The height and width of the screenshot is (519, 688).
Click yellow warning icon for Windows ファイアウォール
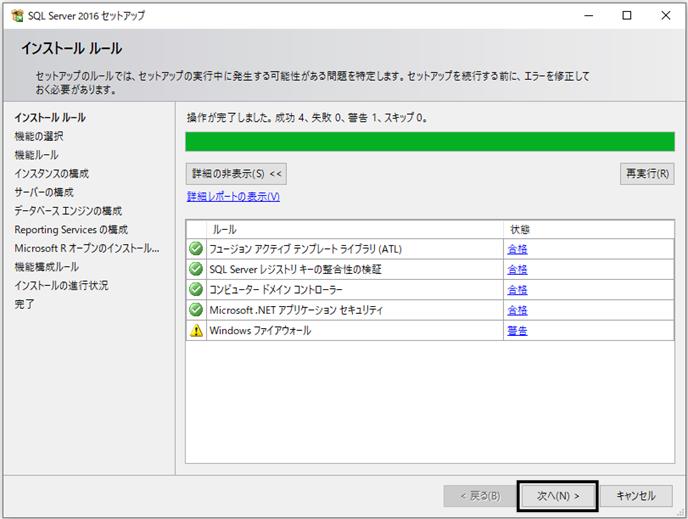[196, 330]
